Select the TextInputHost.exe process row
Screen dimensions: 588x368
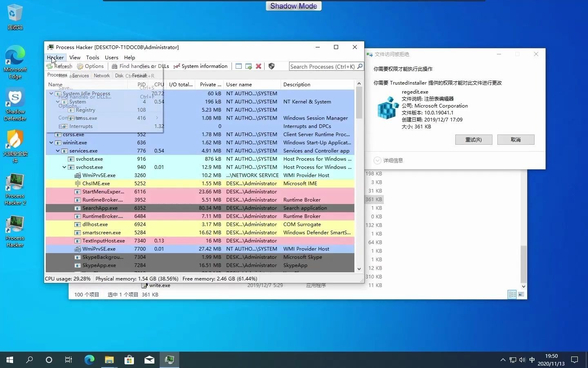pyautogui.click(x=200, y=241)
